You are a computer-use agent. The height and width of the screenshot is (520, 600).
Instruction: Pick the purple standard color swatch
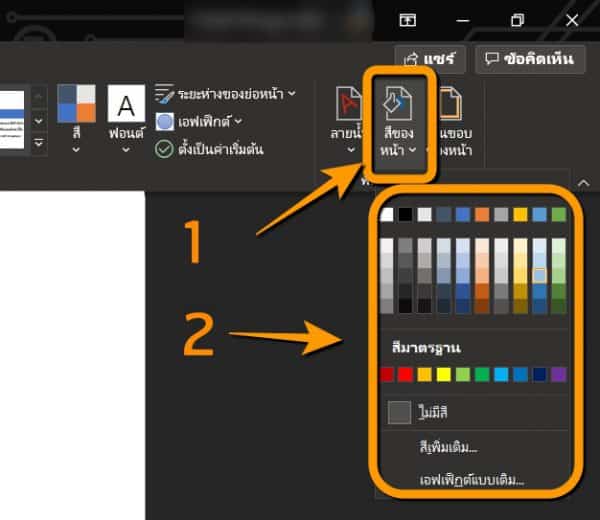[x=558, y=375]
